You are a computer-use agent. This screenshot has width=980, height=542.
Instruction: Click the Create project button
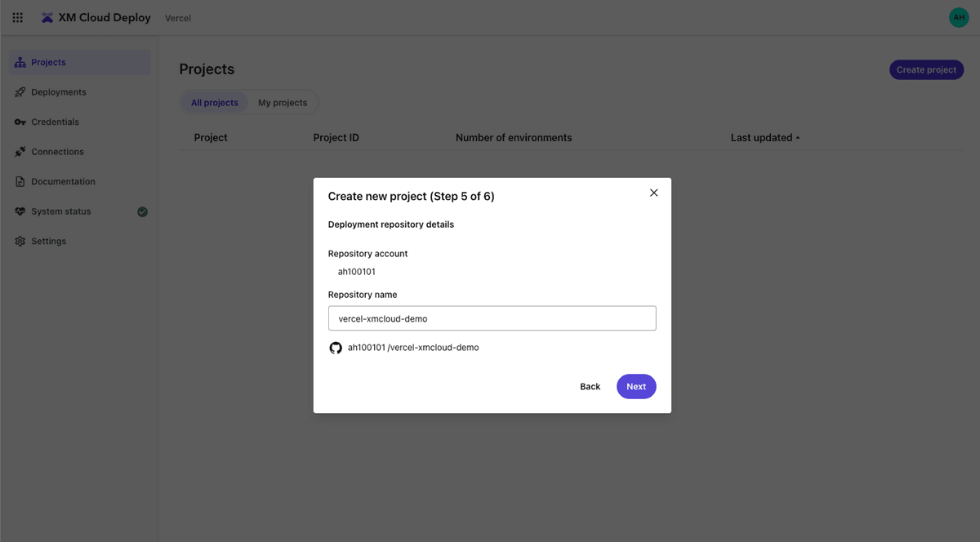[926, 70]
